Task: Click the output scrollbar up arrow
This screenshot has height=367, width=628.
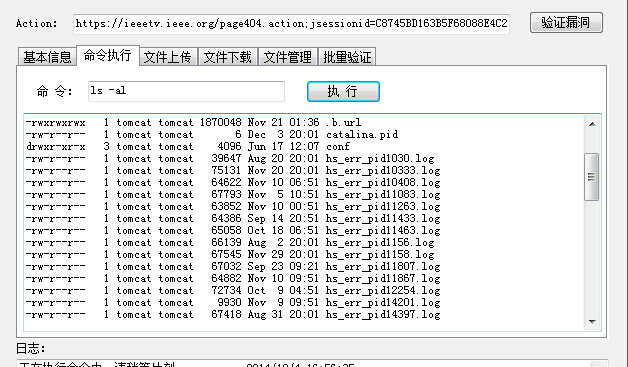Action: [x=592, y=124]
